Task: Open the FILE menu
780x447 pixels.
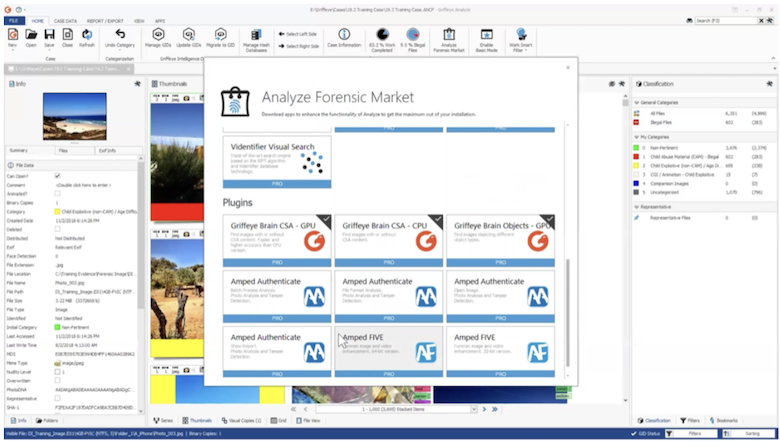Action: coord(14,20)
